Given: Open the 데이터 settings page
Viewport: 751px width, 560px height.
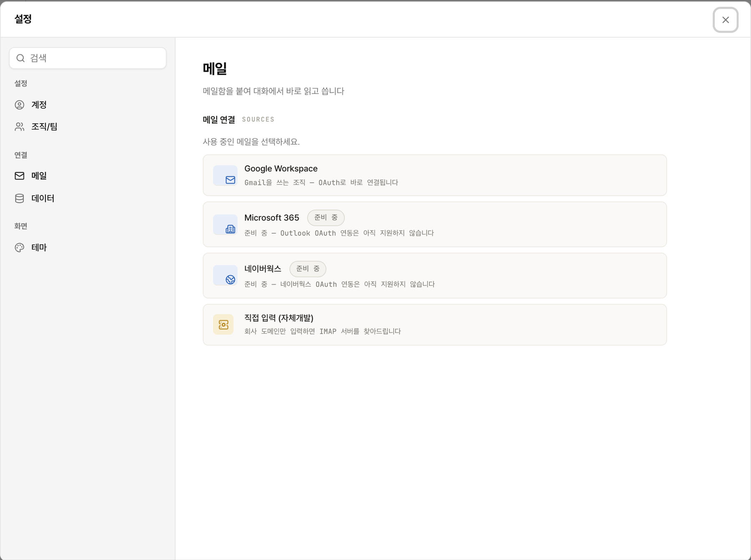Looking at the screenshot, I should [88, 198].
